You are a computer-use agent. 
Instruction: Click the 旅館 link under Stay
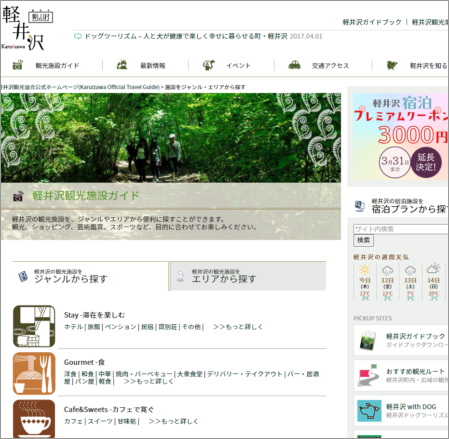[x=94, y=327]
